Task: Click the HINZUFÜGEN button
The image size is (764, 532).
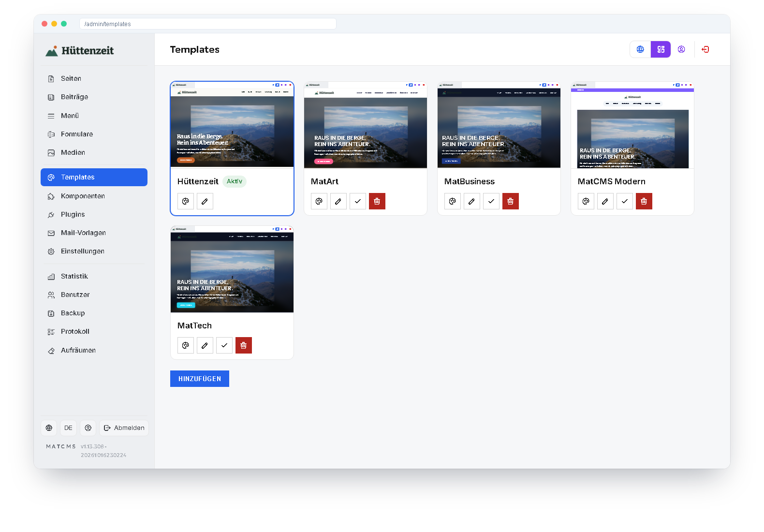Action: coord(200,379)
